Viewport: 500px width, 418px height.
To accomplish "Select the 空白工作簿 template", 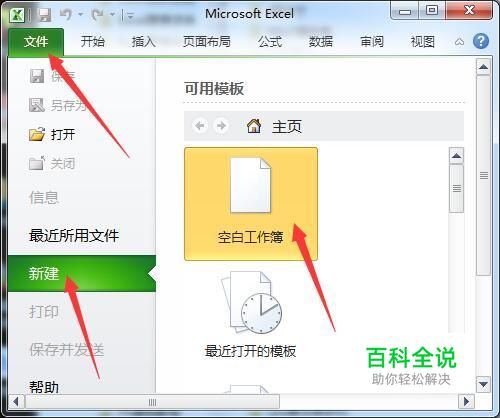I will (x=251, y=204).
